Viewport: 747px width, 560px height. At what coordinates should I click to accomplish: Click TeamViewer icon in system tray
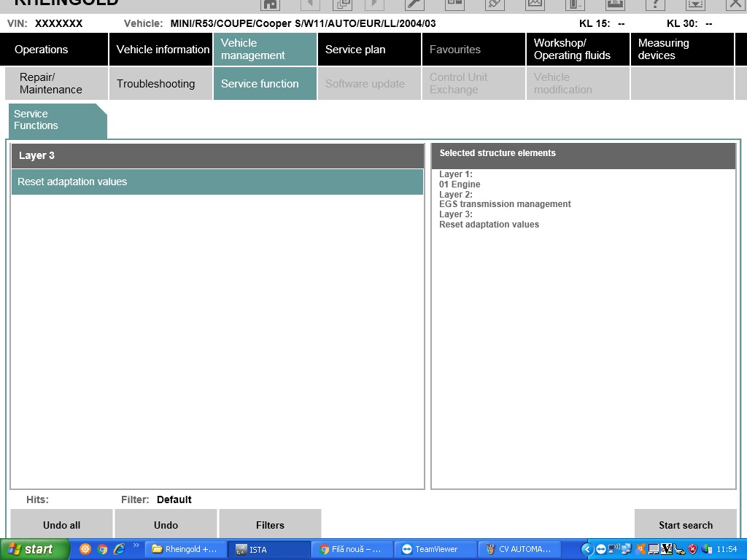pos(600,549)
